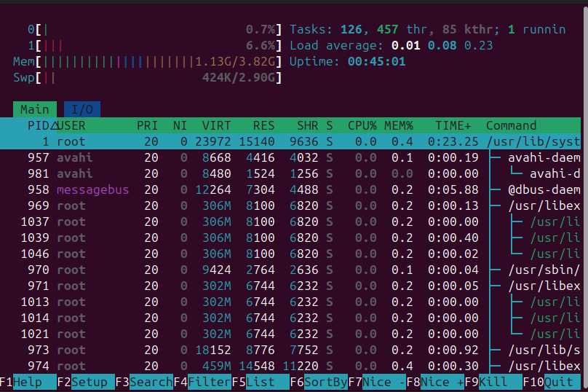Switch to the I/O tab
The width and height of the screenshot is (588, 392).
point(82,109)
